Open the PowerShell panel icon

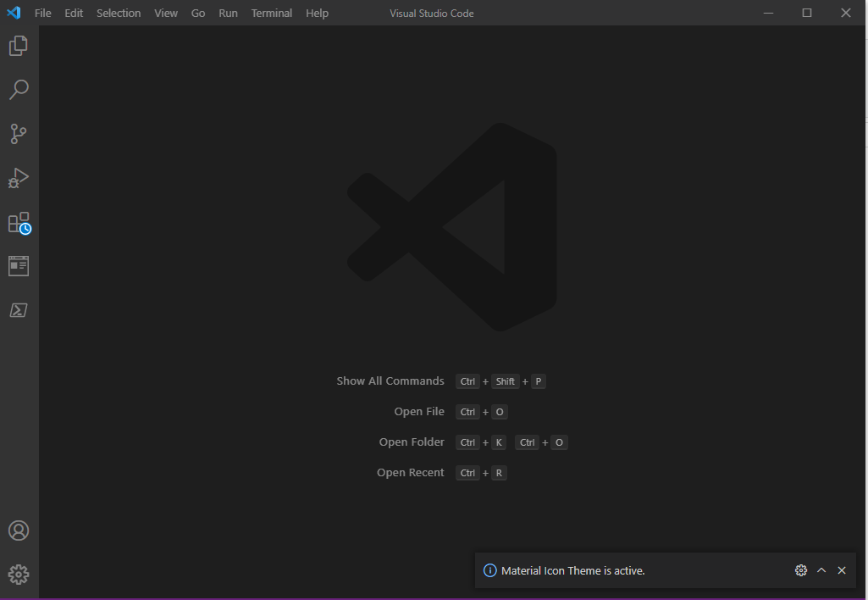[x=19, y=309]
